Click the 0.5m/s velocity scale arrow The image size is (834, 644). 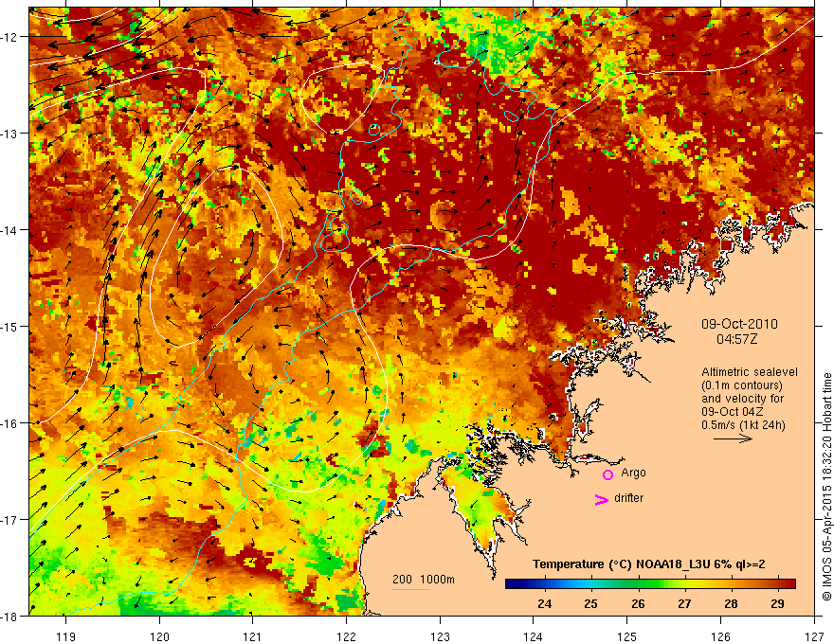[733, 438]
